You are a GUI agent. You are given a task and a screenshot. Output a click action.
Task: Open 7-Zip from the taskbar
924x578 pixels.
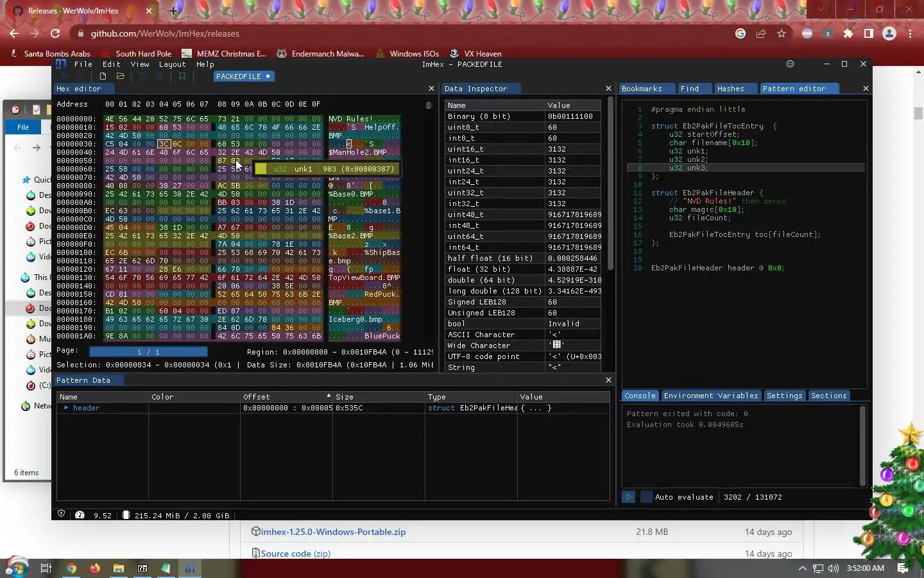142,568
